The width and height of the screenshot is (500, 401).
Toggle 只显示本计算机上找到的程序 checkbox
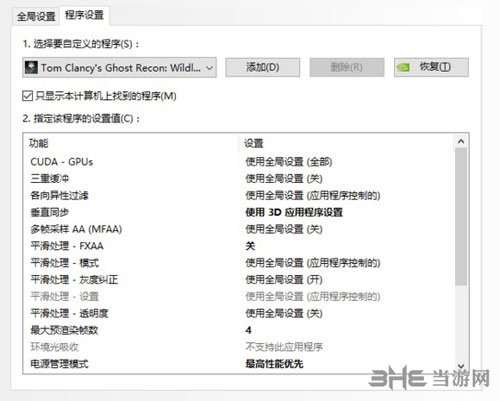click(27, 96)
